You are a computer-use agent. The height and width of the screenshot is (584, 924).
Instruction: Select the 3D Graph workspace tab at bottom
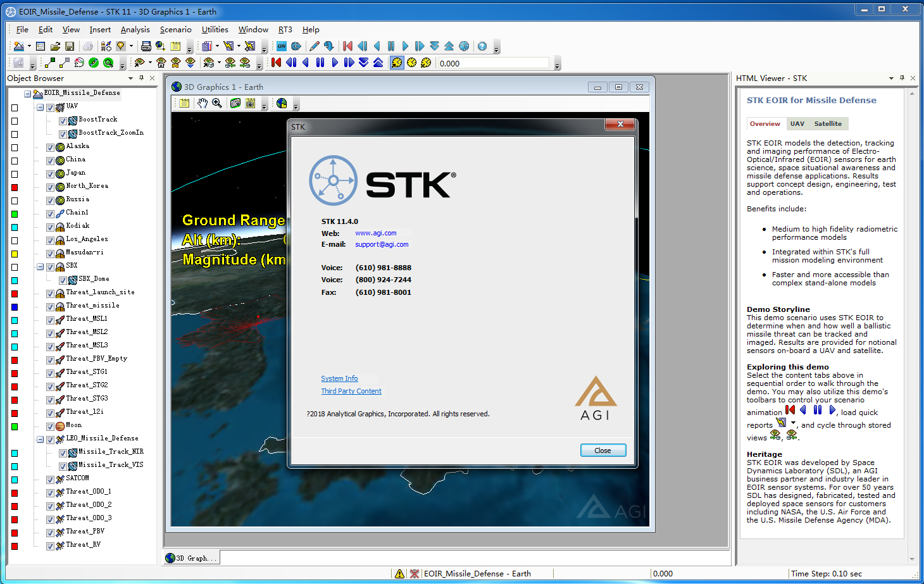pos(192,558)
